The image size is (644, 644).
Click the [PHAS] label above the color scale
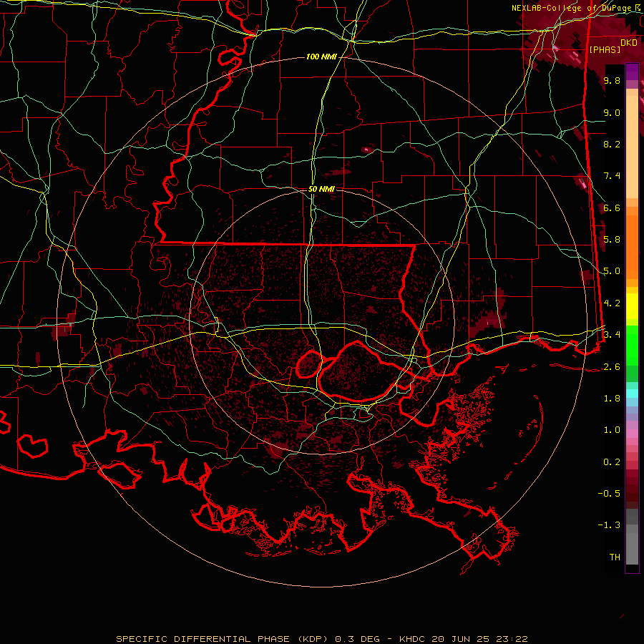[x=605, y=49]
